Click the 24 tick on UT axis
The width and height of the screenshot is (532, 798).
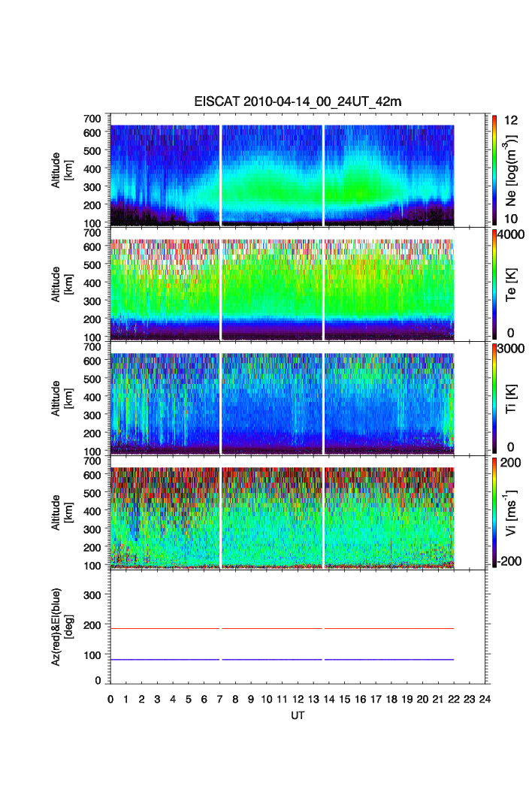[x=485, y=700]
